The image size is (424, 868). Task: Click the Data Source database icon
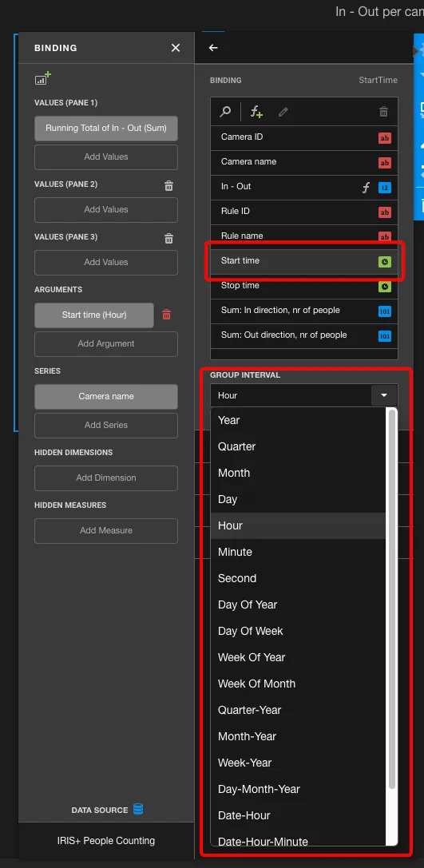coord(138,809)
